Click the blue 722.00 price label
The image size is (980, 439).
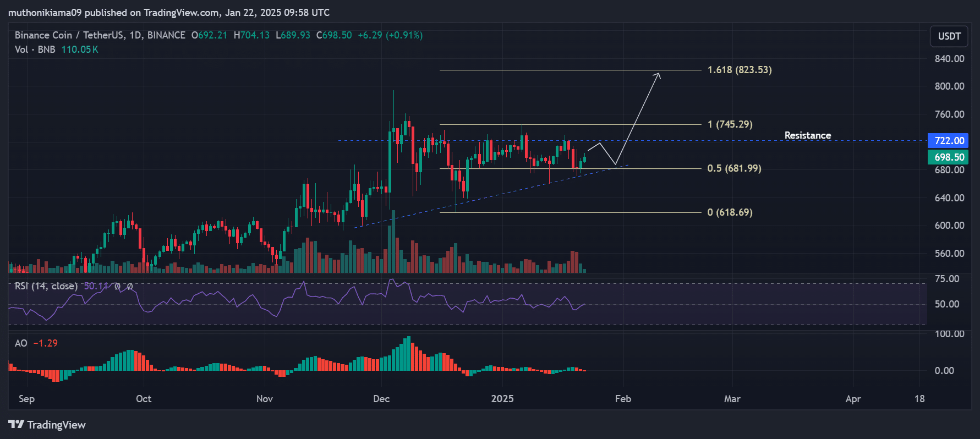pyautogui.click(x=949, y=141)
